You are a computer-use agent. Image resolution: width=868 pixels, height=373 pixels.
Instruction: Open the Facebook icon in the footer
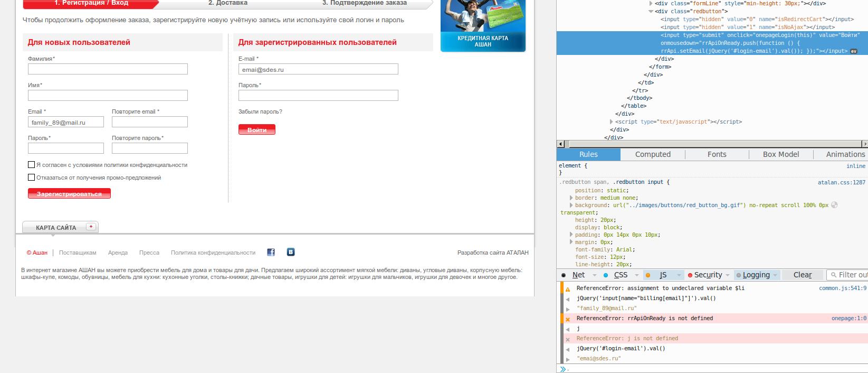pos(271,252)
